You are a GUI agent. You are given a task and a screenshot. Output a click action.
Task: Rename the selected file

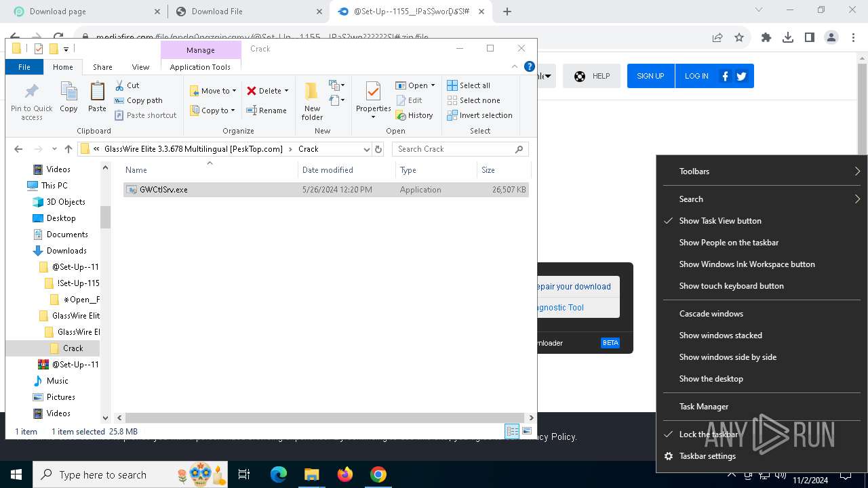[x=267, y=110]
